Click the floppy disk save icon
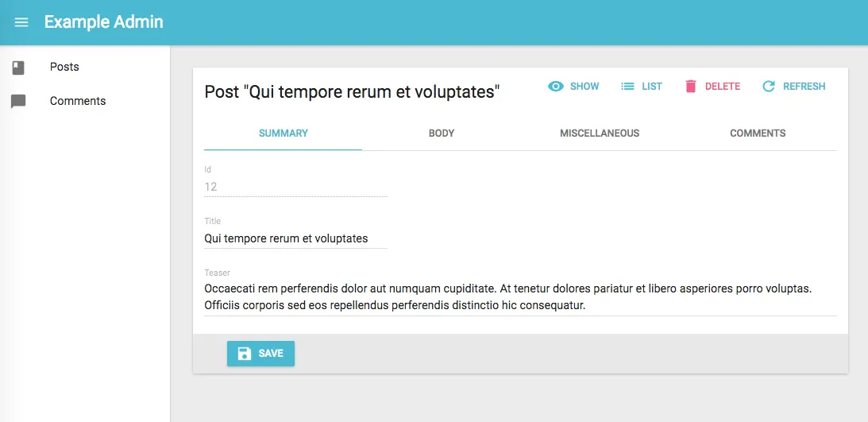The image size is (868, 422). pos(245,354)
